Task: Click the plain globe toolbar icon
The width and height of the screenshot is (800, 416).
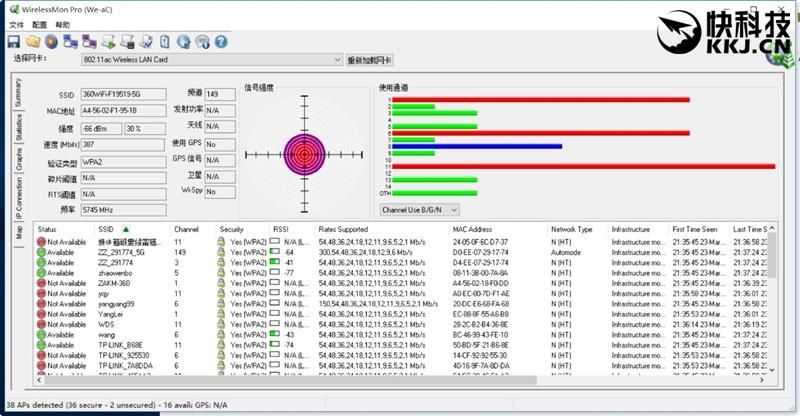Action: pos(184,42)
